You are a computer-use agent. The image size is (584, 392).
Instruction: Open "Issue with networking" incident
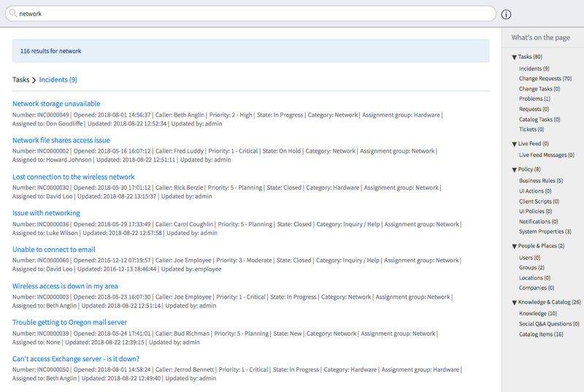click(46, 213)
